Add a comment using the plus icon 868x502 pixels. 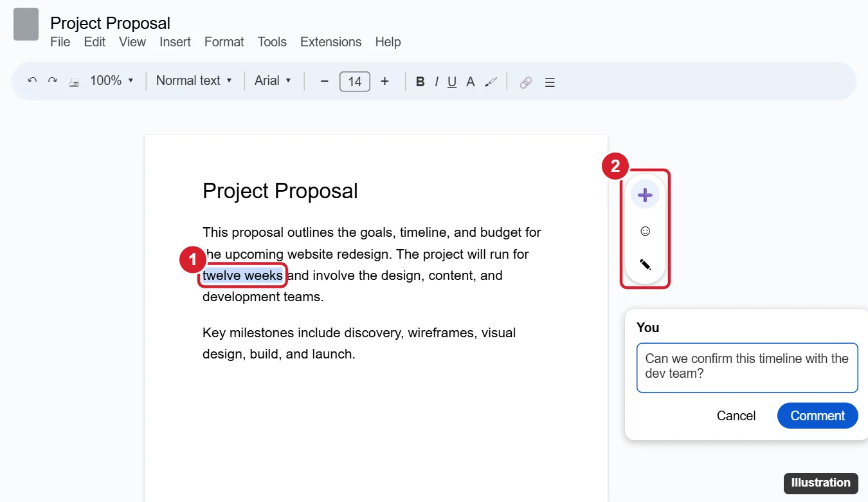(x=646, y=194)
